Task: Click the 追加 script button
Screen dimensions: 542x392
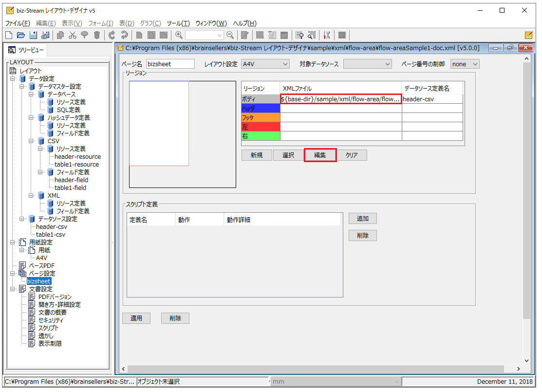Action: [x=363, y=219]
